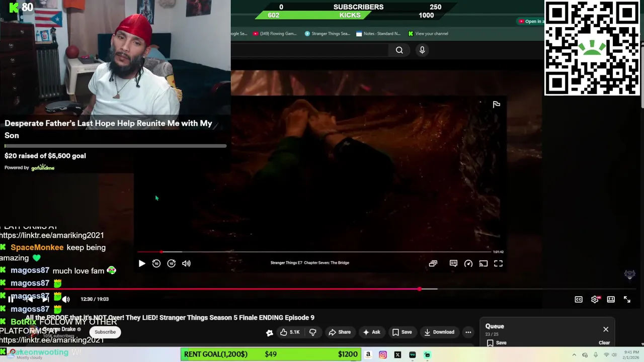Viewport: 644px width, 362px height.
Task: Open the Amazon taskbar icon
Action: [x=368, y=354]
